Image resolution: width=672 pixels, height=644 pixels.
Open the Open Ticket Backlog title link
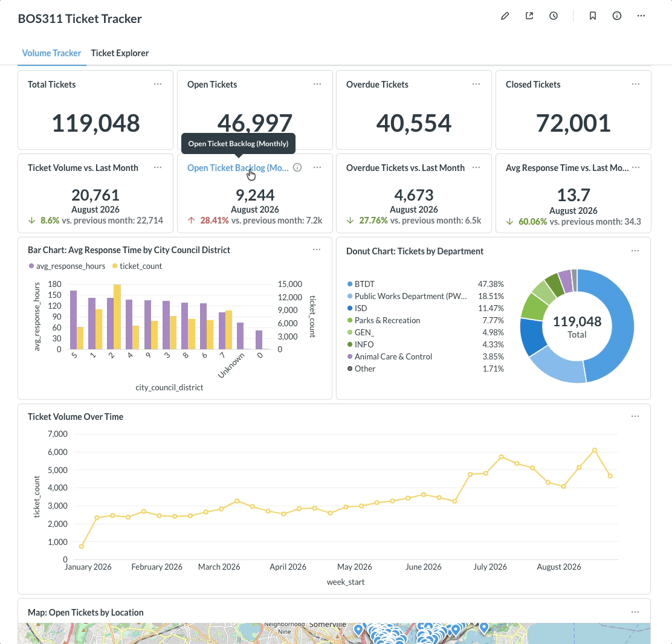pyautogui.click(x=238, y=168)
